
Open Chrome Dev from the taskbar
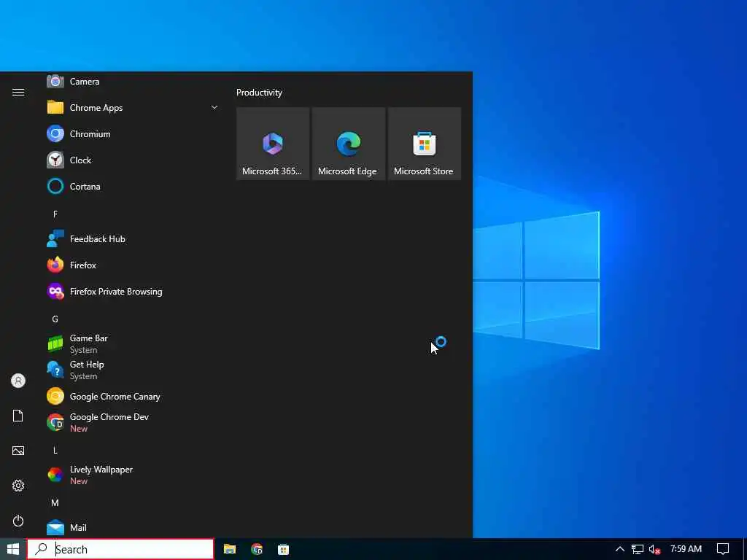pyautogui.click(x=257, y=549)
